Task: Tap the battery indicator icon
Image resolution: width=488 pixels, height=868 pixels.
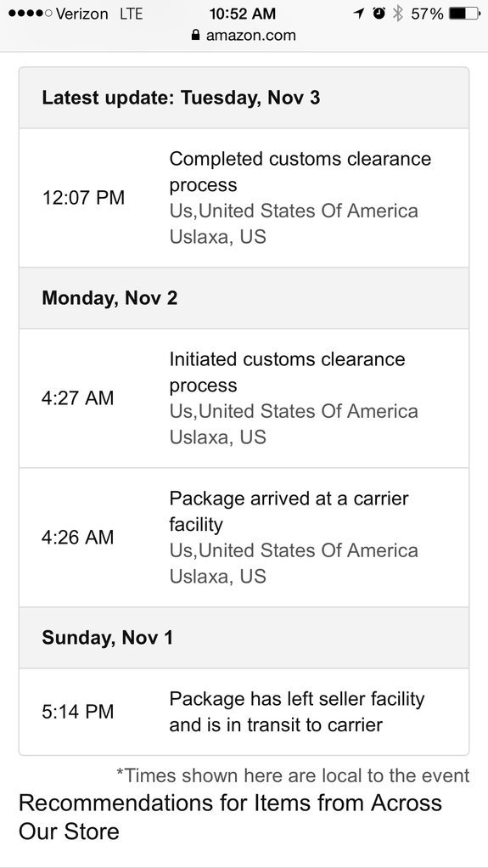Action: (465, 14)
